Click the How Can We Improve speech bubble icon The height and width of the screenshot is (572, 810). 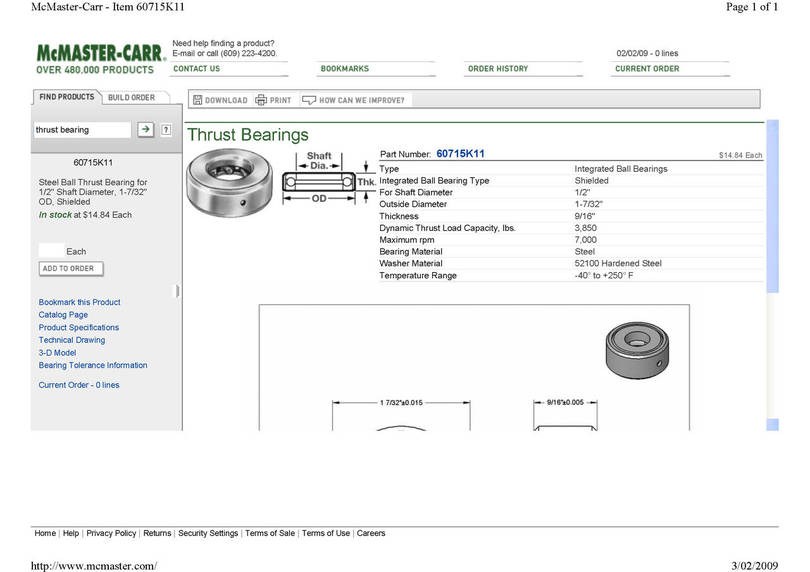pos(308,100)
